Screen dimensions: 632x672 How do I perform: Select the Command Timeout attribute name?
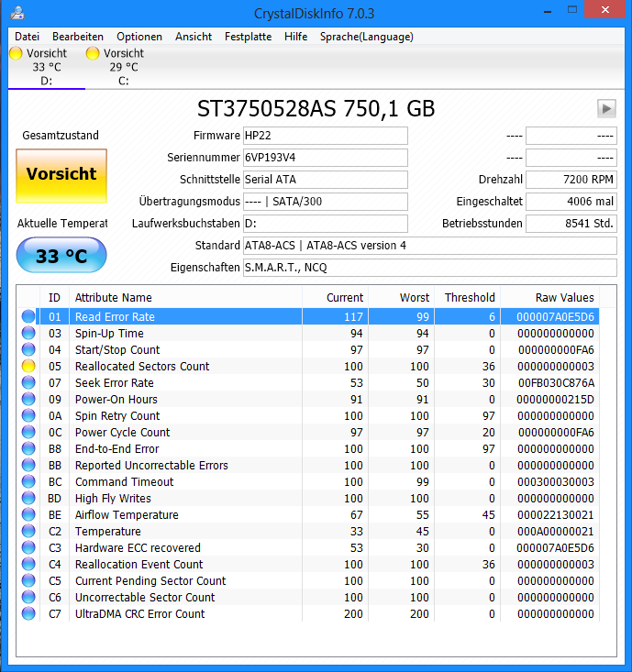click(x=125, y=481)
